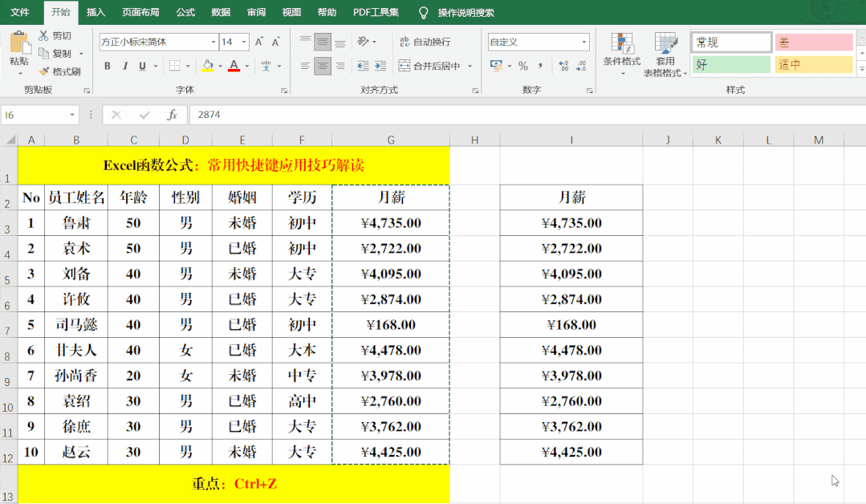Screen dimensions: 866x504
Task: Apply the 好 (Good) cell style
Action: (730, 65)
